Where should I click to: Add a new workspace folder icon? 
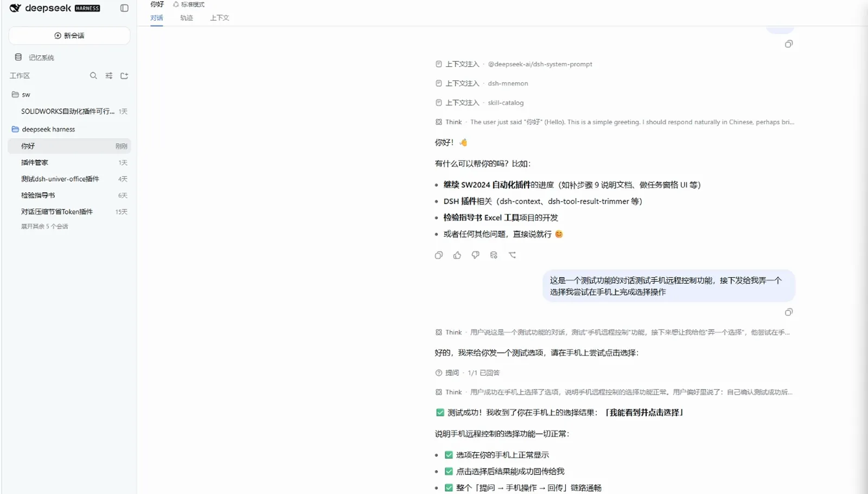tap(124, 76)
